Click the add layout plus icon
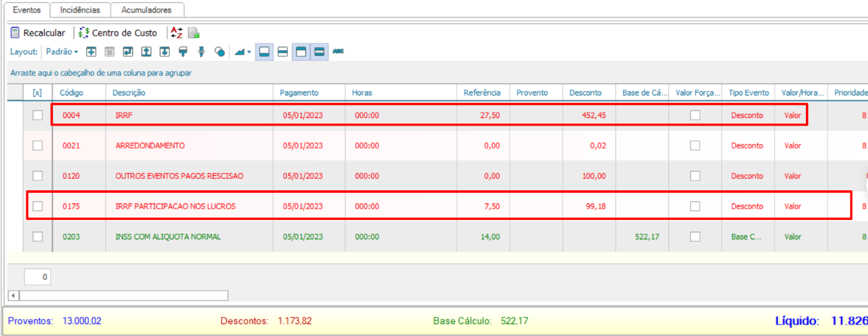 point(91,52)
